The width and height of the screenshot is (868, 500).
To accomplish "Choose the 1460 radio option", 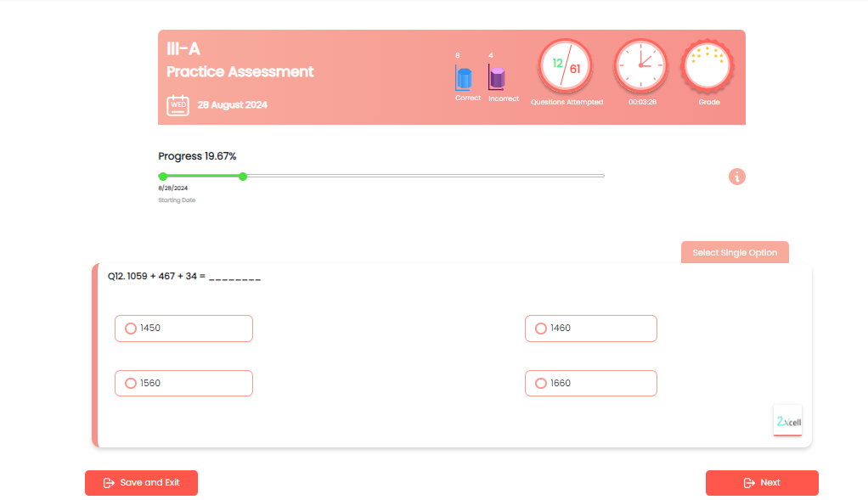I will (541, 329).
